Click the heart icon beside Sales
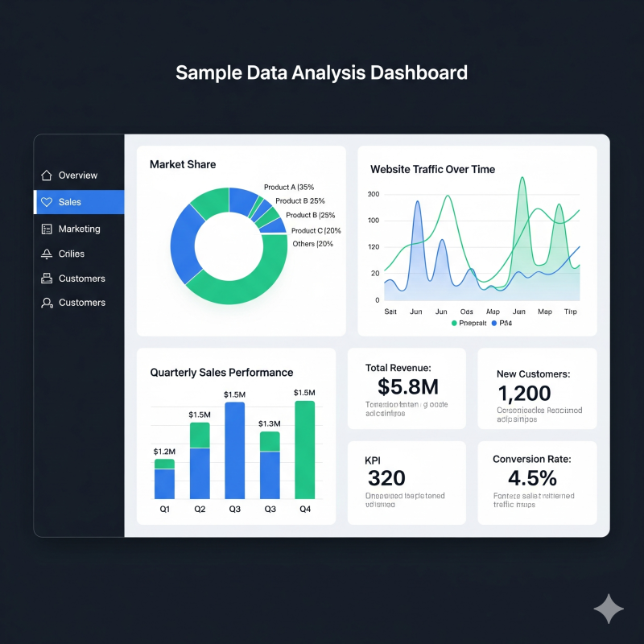 [46, 202]
